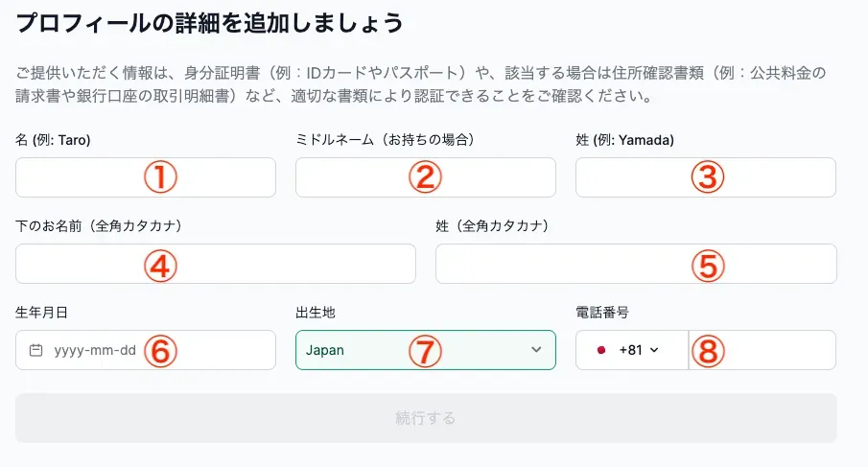The image size is (868, 467).
Task: Click the circled number ⑦ marker
Action: [x=423, y=351]
